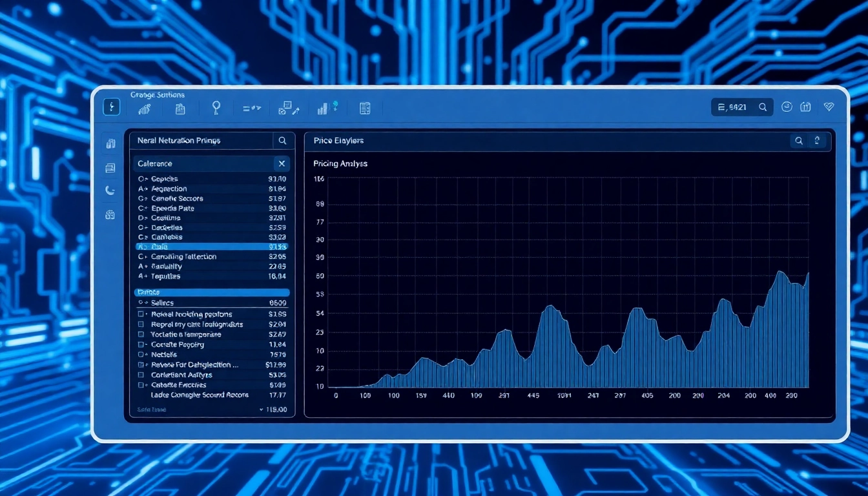Click the clipboard report icon in the toolbar
868x496 pixels.
tap(180, 108)
